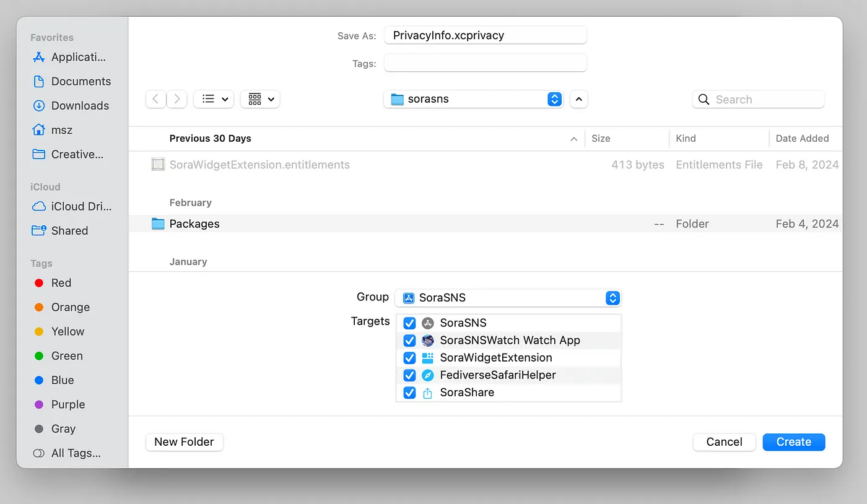The height and width of the screenshot is (504, 867).
Task: Select the Red tag
Action: (x=53, y=283)
